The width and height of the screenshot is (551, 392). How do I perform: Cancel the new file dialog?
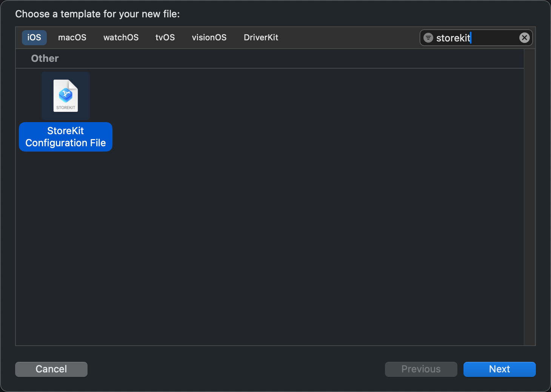[x=51, y=369]
